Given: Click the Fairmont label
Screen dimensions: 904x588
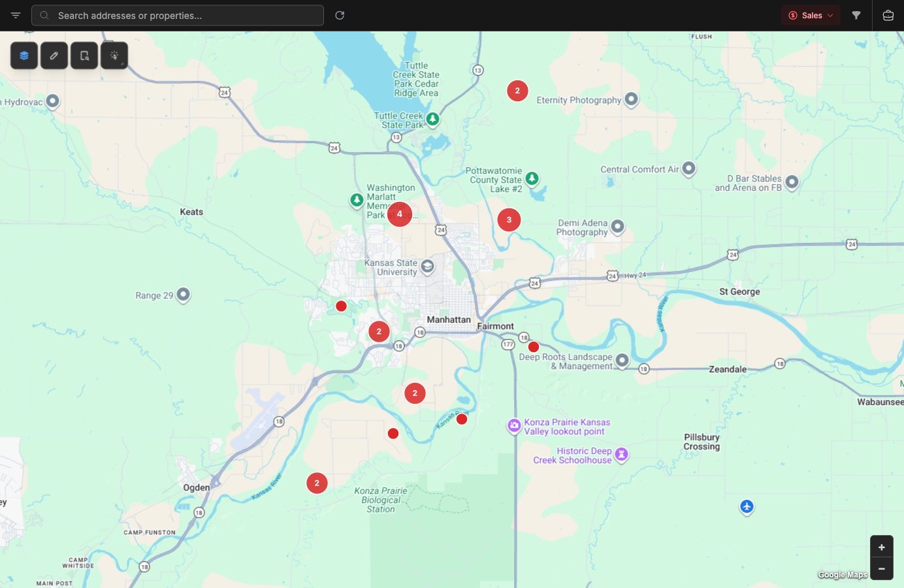Looking at the screenshot, I should tap(495, 326).
